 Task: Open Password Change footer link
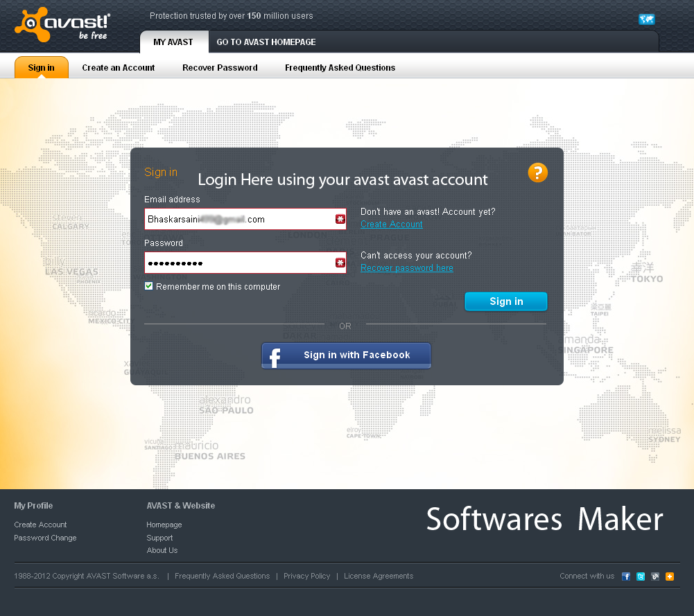pyautogui.click(x=45, y=538)
